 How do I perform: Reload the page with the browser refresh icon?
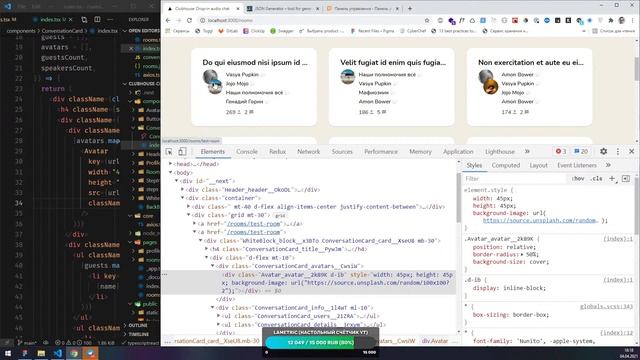189,20
